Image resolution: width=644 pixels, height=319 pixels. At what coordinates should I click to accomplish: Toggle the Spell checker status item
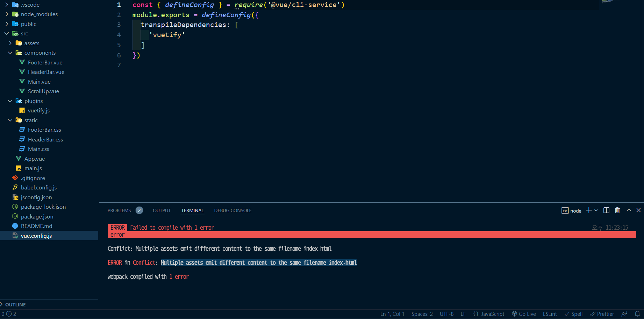(573, 314)
